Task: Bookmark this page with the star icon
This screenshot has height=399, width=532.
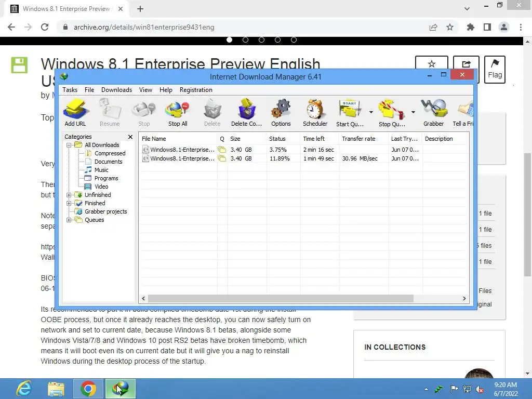Action: click(450, 27)
